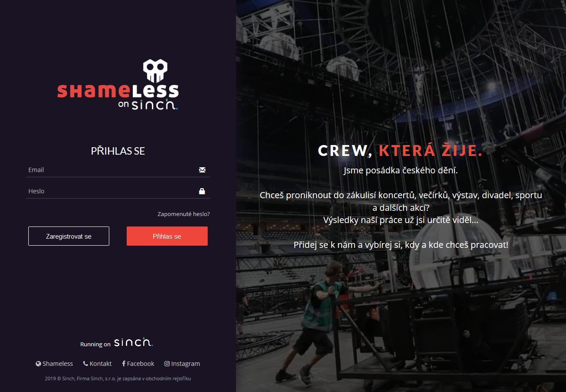
Task: Click the "Zaregistrovat se" outlined button
Action: (69, 236)
